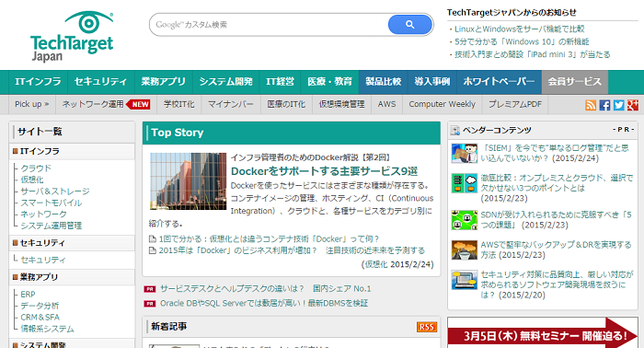Open the ネットワーク sidebar link
This screenshot has width=644, height=348.
(x=43, y=215)
